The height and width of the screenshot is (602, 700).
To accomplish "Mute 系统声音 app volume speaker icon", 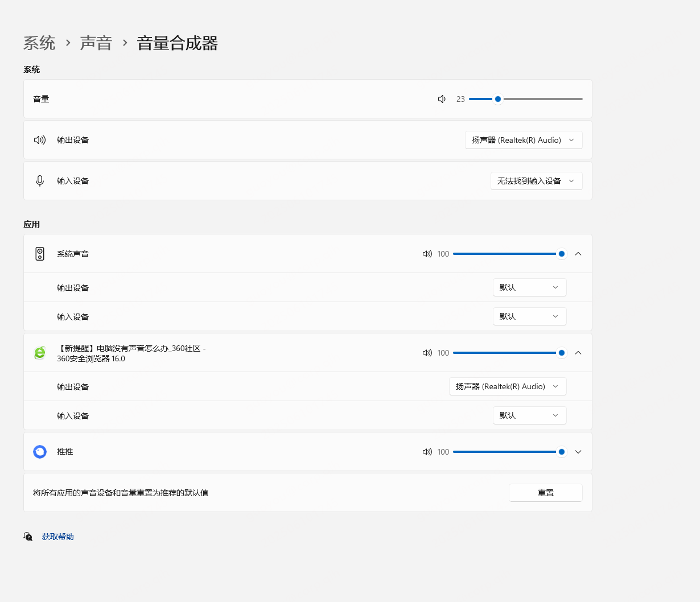I will pos(427,254).
